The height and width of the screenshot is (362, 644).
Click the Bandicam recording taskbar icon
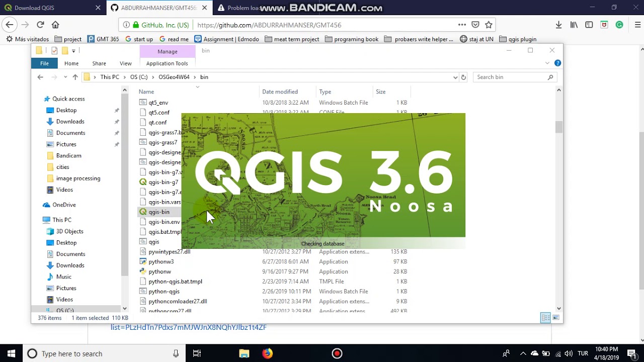337,353
